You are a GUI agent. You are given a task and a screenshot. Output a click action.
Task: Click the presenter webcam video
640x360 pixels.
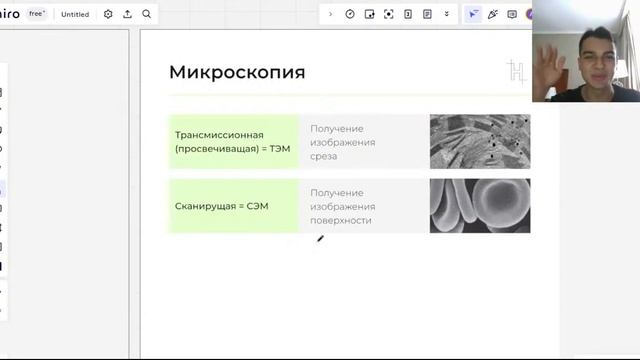pos(586,51)
